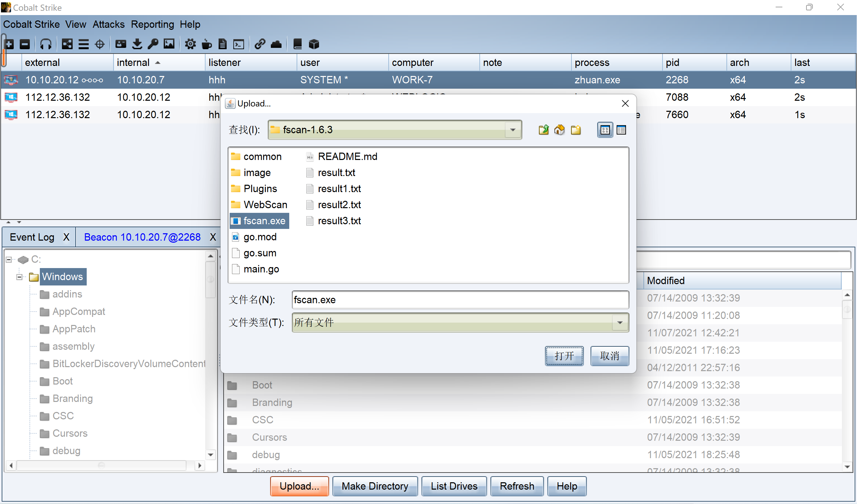Image resolution: width=857 pixels, height=504 pixels.
Task: Select the assembly folder in the tree
Action: (67, 346)
